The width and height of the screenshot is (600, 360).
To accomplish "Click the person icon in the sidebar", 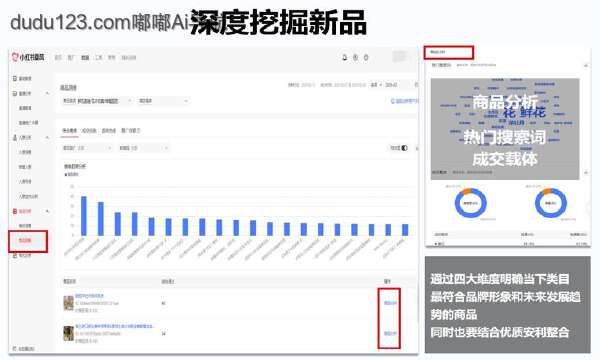I will pos(15,137).
